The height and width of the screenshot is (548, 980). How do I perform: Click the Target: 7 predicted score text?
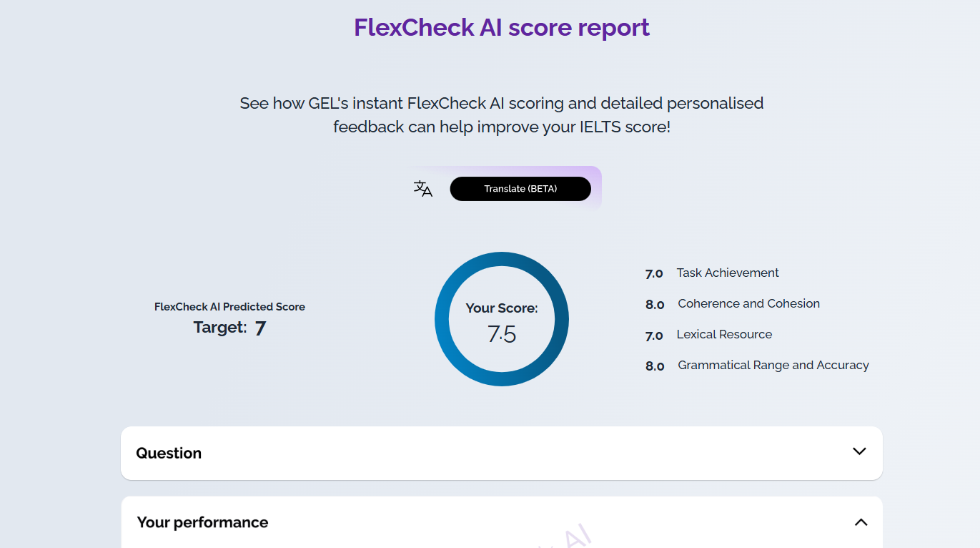(x=229, y=328)
